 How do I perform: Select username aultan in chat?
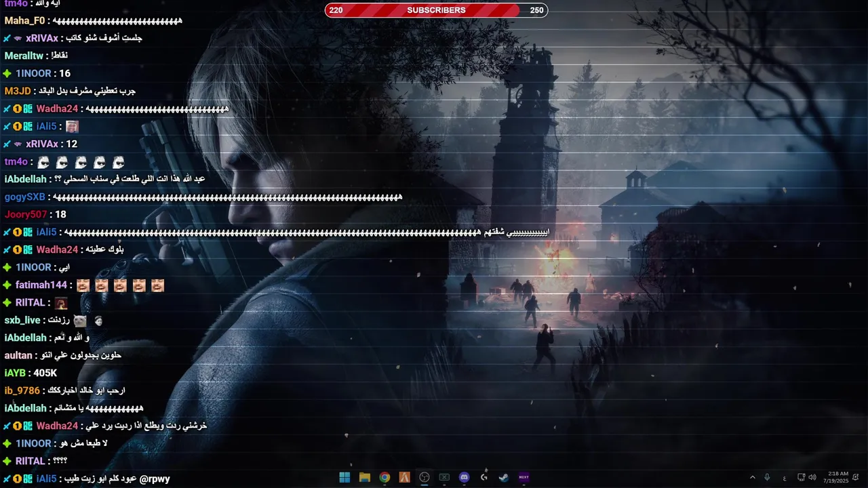coord(18,356)
